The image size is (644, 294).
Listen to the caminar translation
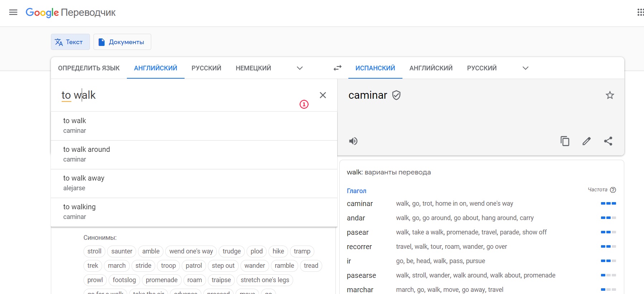pyautogui.click(x=353, y=141)
